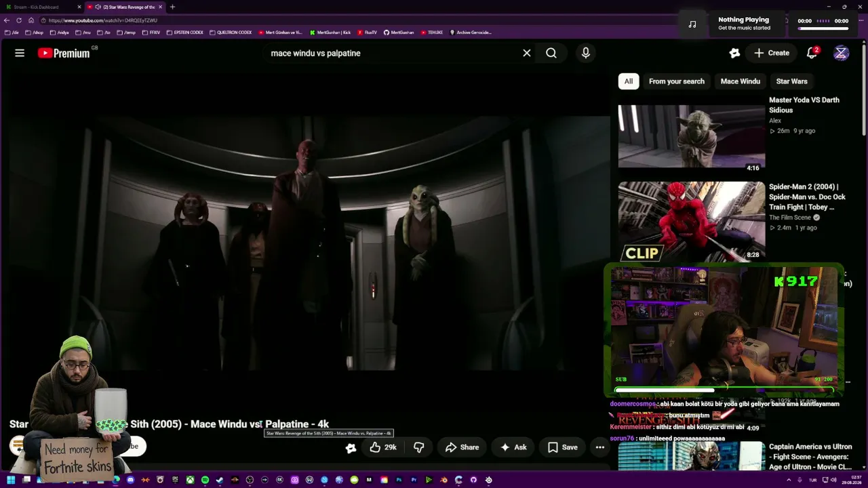This screenshot has height=488, width=868.
Task: Open Spider-Man vs. Doc Ock video thumbnail
Action: point(692,222)
